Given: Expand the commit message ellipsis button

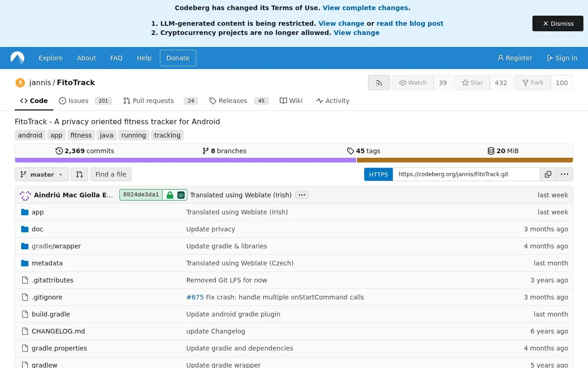Looking at the screenshot, I should 302,195.
